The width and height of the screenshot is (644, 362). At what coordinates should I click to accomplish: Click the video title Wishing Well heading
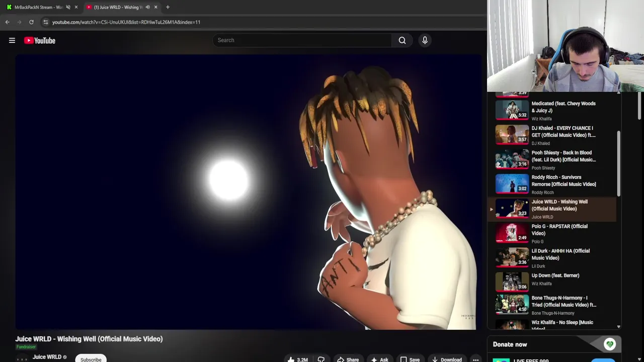(89, 339)
